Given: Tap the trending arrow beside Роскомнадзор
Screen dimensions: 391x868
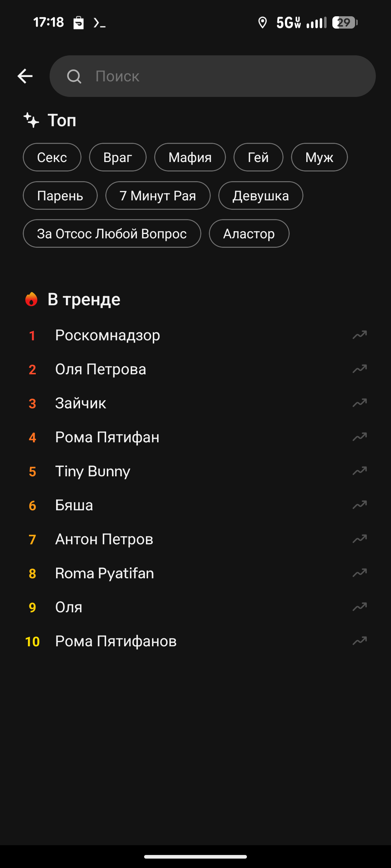Looking at the screenshot, I should click(360, 335).
